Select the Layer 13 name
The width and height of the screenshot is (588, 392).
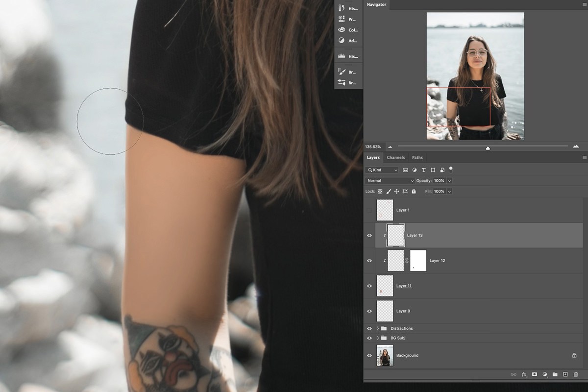click(x=415, y=236)
